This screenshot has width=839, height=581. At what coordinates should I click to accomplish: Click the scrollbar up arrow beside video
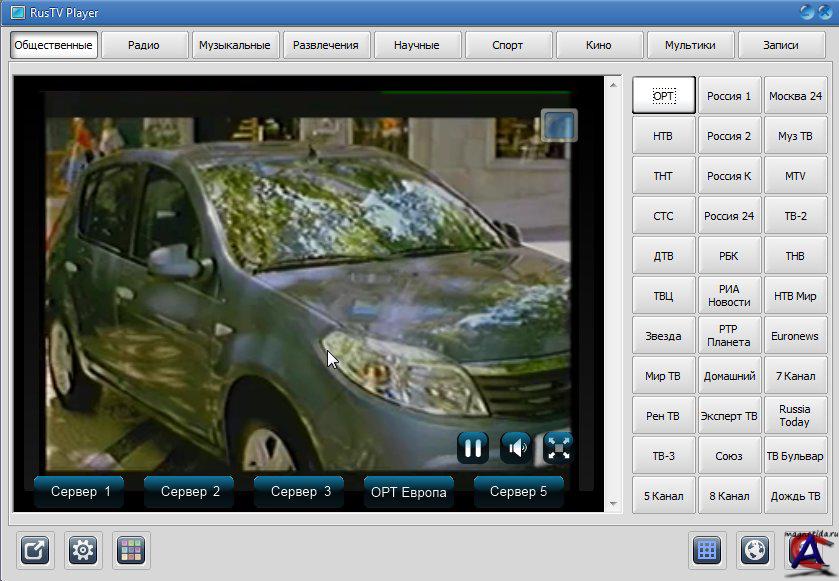[x=613, y=85]
